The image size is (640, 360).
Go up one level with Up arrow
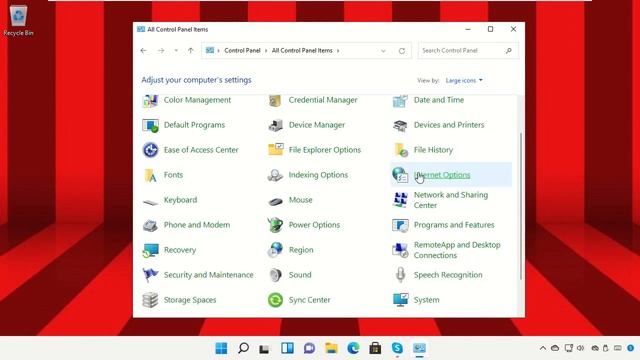click(191, 51)
